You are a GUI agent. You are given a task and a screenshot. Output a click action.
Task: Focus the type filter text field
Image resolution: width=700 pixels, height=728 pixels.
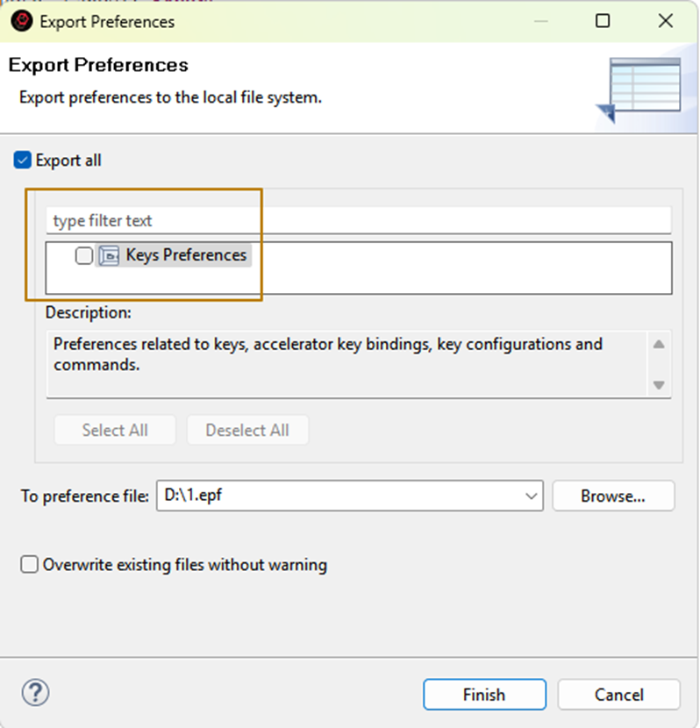(x=358, y=220)
